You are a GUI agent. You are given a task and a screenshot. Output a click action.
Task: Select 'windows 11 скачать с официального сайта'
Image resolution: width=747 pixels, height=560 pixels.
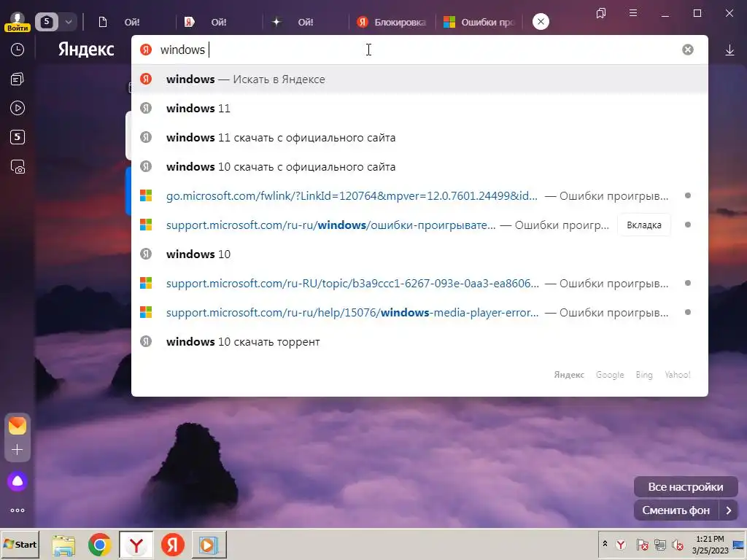pos(419,138)
